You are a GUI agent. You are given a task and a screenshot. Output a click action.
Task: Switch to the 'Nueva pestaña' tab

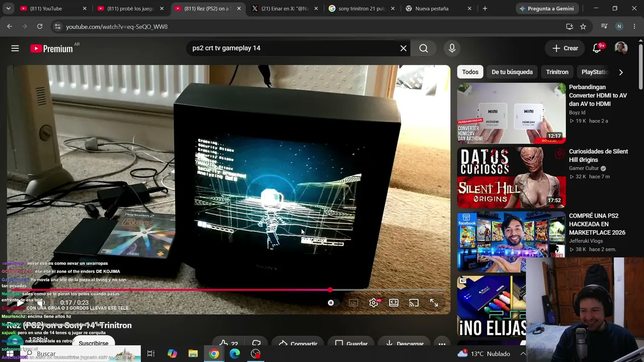[438, 9]
